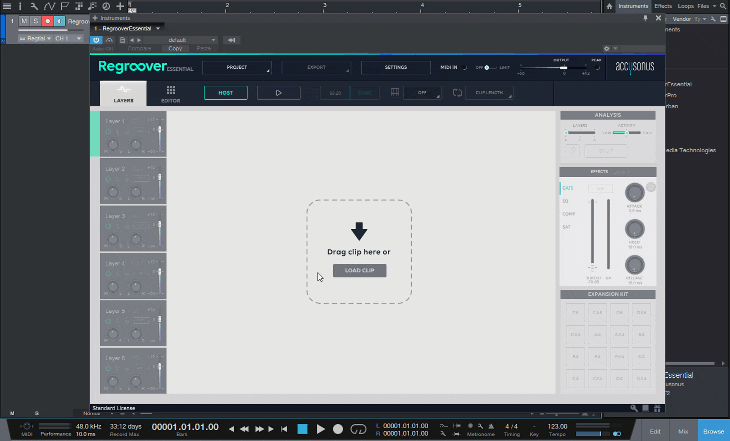This screenshot has height=441, width=730.
Task: Show automation with the curve icon
Action: click(x=49, y=6)
